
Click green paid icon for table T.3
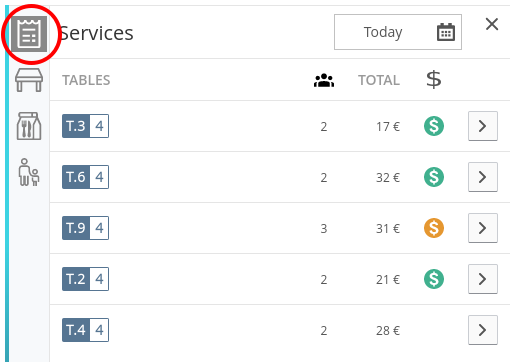434,126
